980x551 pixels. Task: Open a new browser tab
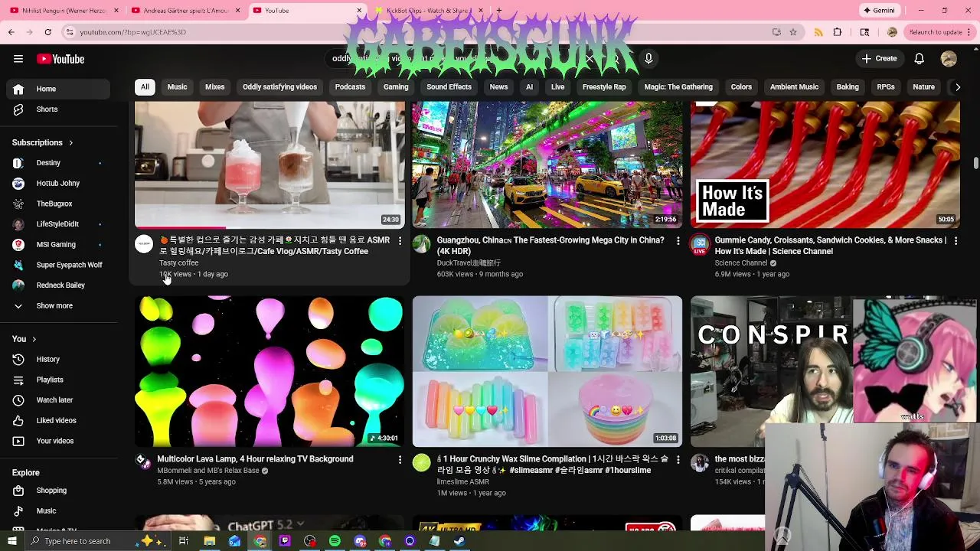click(499, 11)
